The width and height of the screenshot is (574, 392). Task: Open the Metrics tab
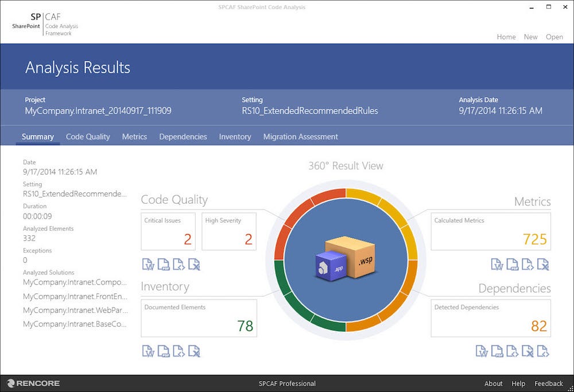(134, 137)
